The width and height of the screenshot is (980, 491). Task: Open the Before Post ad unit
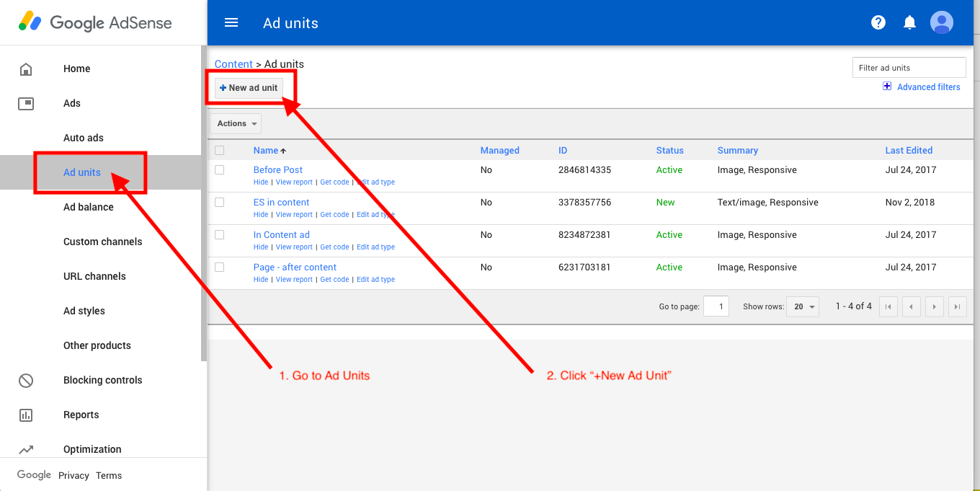pyautogui.click(x=278, y=170)
